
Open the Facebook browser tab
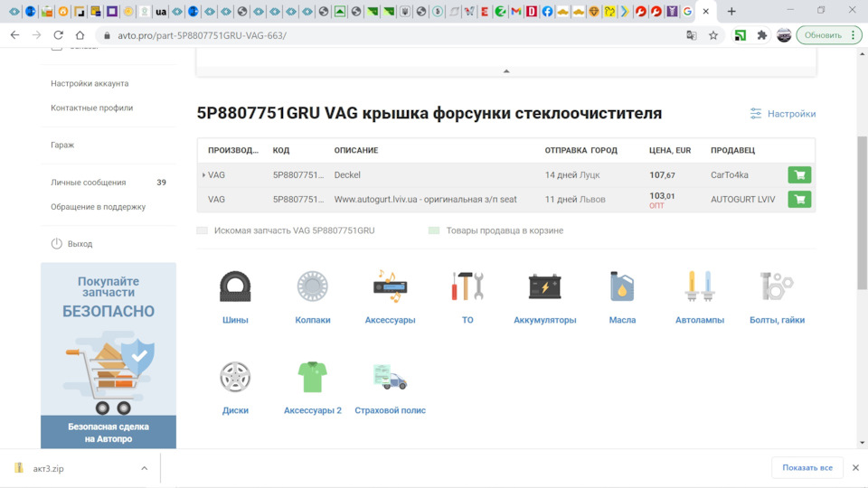coord(547,11)
